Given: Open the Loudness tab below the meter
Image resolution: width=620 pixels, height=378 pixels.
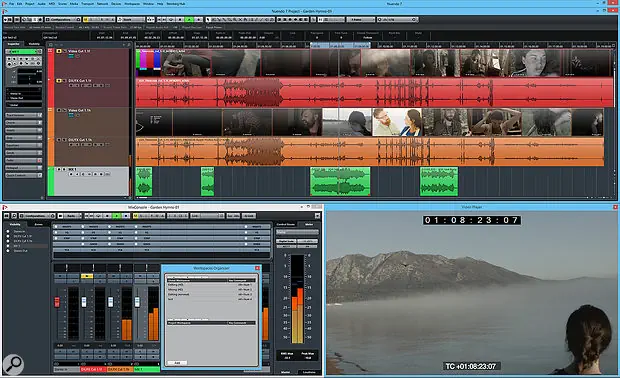Looking at the screenshot, I should 309,372.
